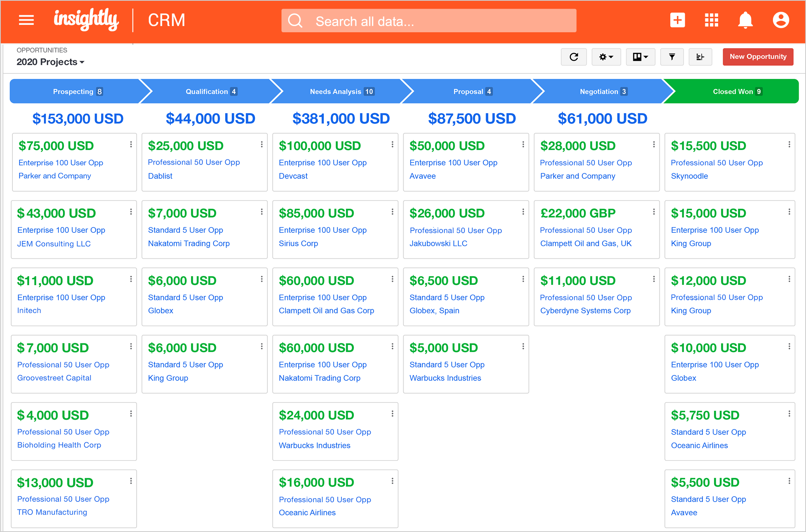Click the $100,000 USD opportunity amount
The width and height of the screenshot is (806, 532).
click(x=320, y=146)
